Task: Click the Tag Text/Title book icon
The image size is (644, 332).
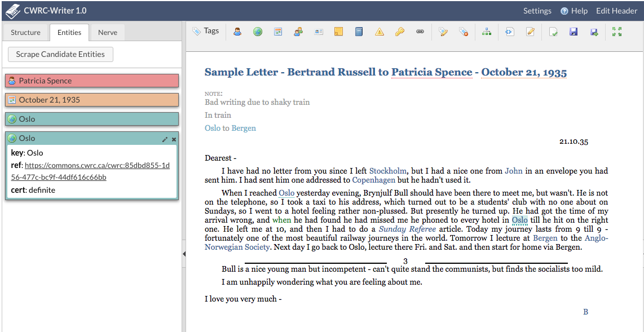Action: point(359,32)
